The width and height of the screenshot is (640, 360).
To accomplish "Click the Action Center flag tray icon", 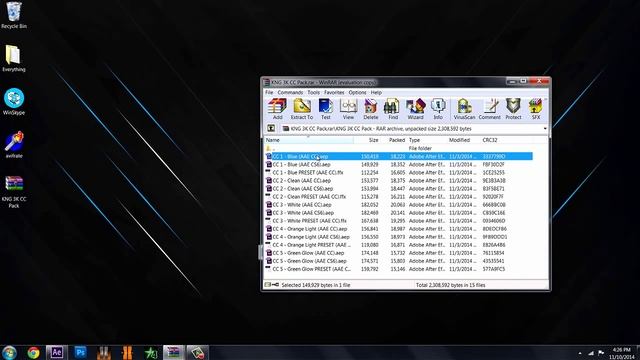I will pyautogui.click(x=601, y=353).
